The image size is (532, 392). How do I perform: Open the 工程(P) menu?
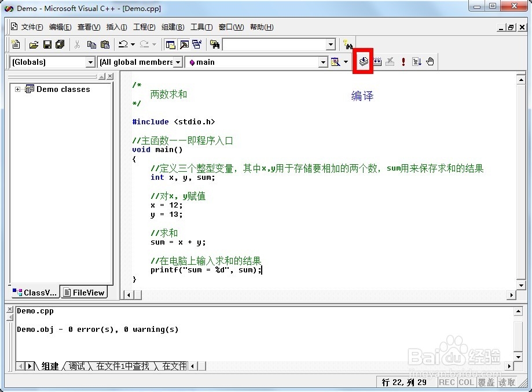point(144,27)
